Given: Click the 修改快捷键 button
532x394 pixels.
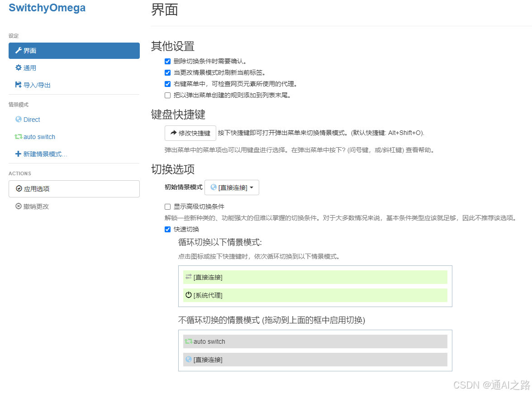Looking at the screenshot, I should 190,133.
